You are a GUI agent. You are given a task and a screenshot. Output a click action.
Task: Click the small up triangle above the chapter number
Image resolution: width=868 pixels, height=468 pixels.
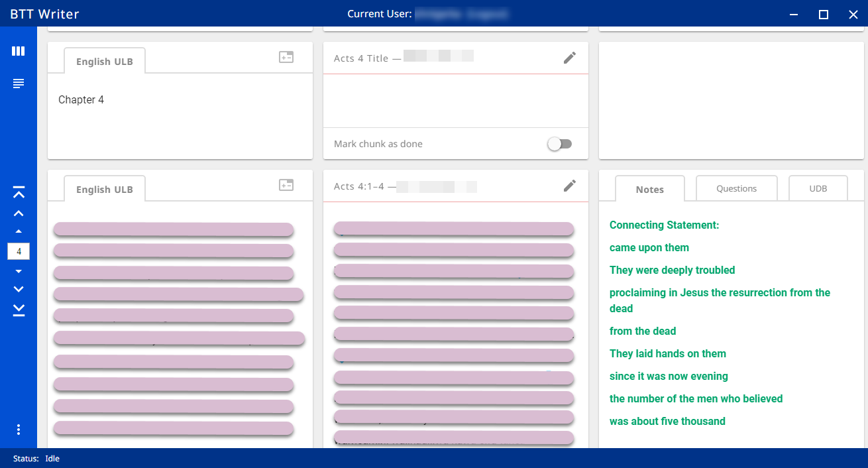19,232
